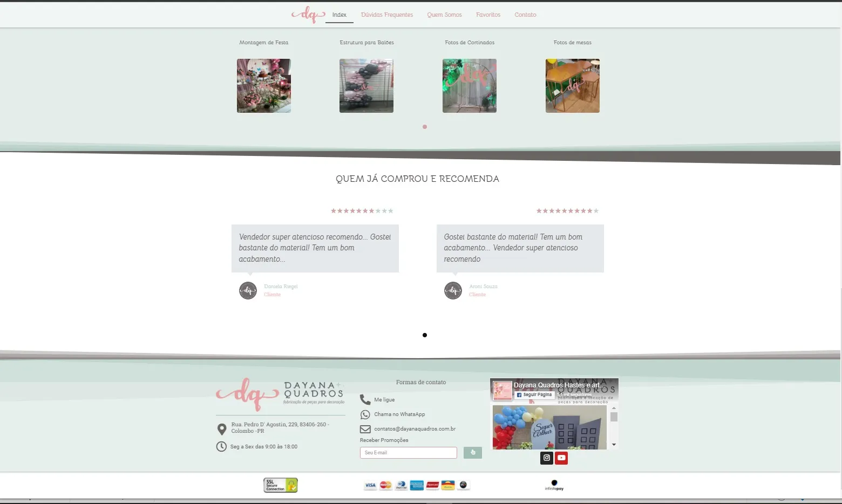Open the Instagram icon link
This screenshot has width=842, height=504.
547,458
